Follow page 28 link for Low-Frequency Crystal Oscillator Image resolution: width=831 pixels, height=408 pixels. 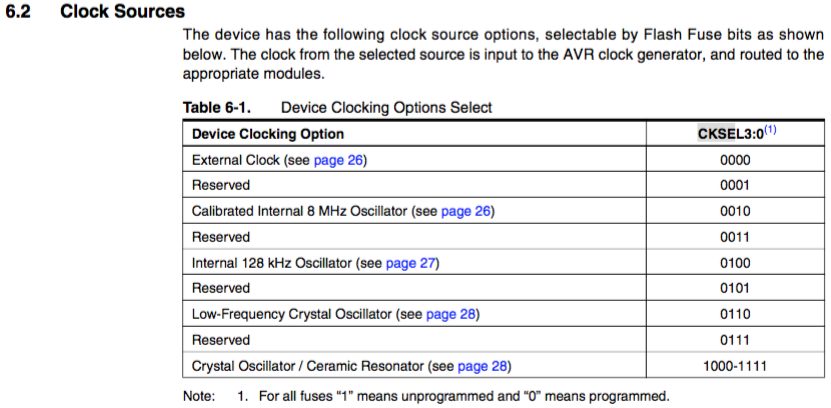(450, 315)
